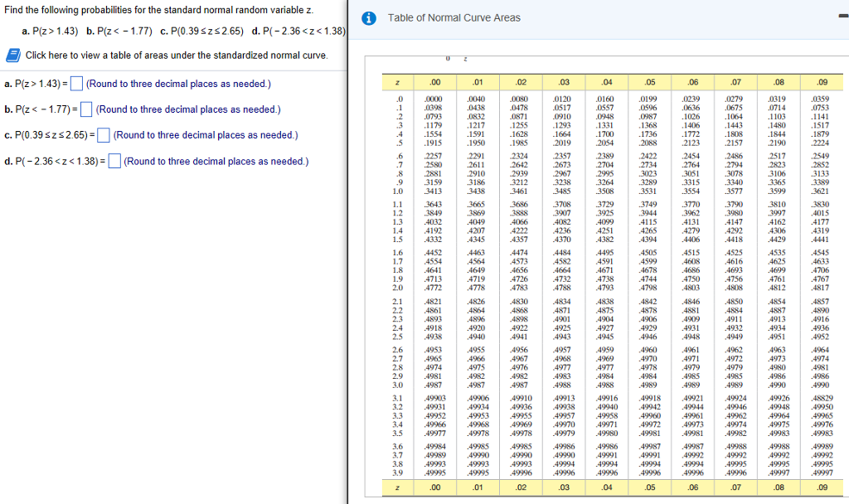Select the answer field for P(z < -1.77)
This screenshot has height=504, width=849.
pyautogui.click(x=86, y=109)
